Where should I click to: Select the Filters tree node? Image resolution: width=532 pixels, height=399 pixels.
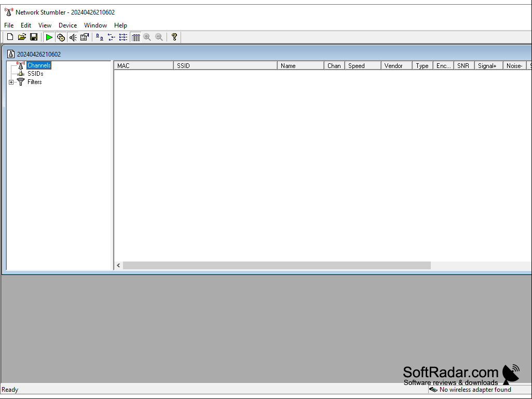pyautogui.click(x=35, y=82)
